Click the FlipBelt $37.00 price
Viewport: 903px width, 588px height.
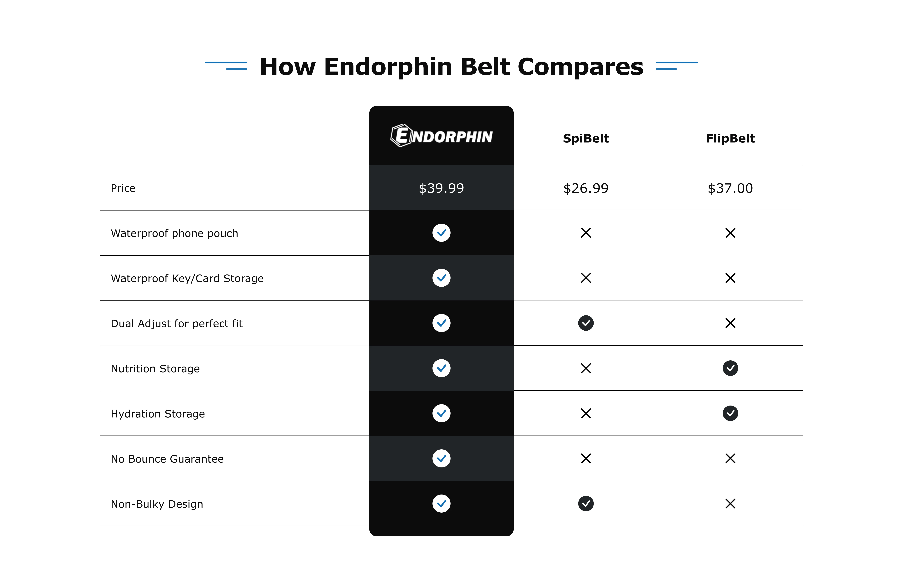click(730, 188)
